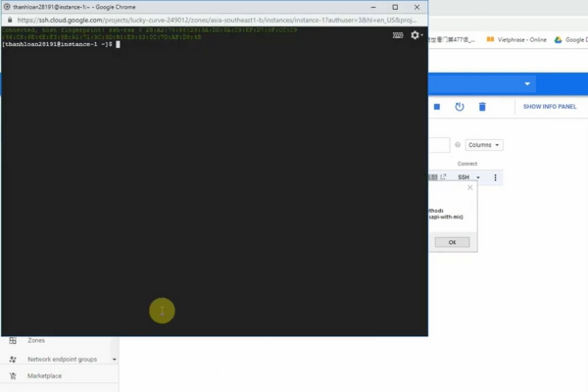Click the SSH connect button
The width and height of the screenshot is (588, 392).
[464, 177]
